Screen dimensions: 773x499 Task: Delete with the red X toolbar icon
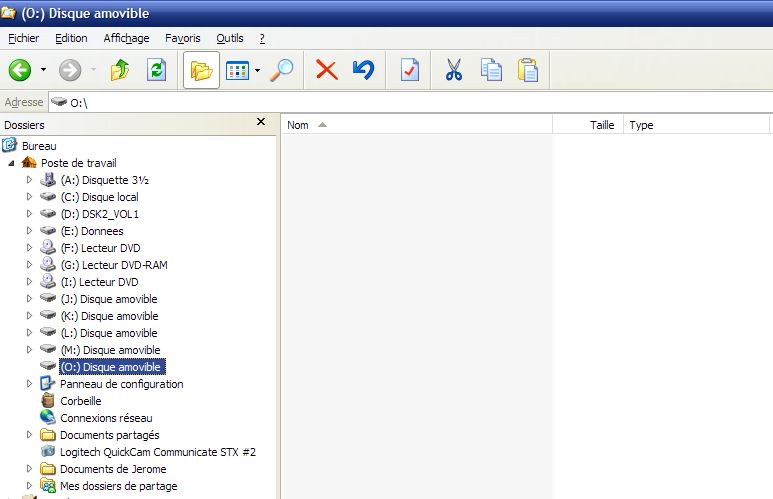[326, 70]
